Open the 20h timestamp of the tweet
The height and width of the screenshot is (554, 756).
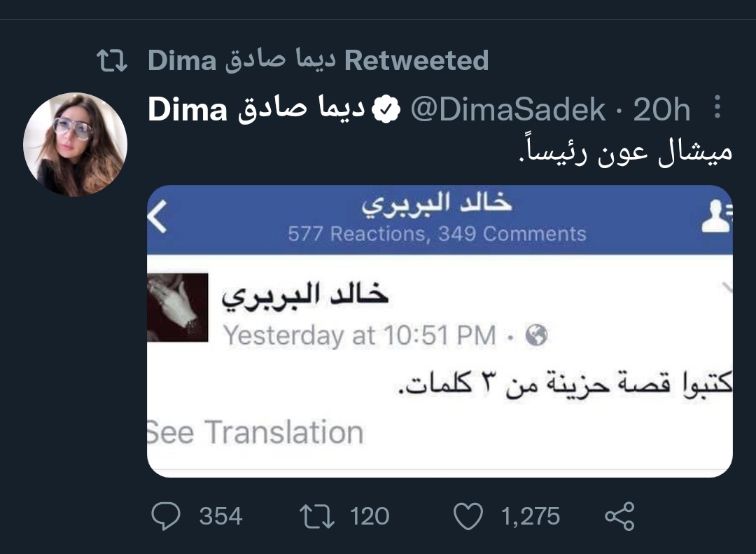[661, 109]
